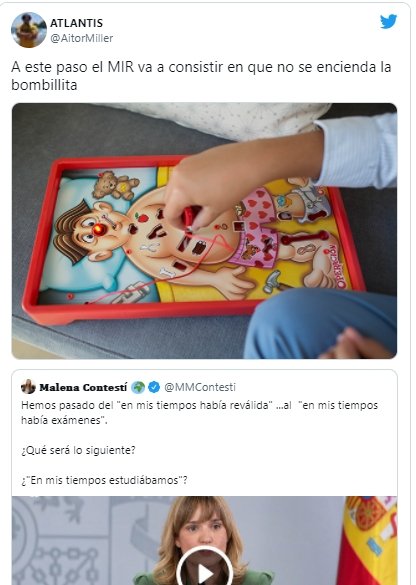Screen dimensions: 416x585
Task: Click the globe emoji beside Malena Contestí
Action: point(138,387)
